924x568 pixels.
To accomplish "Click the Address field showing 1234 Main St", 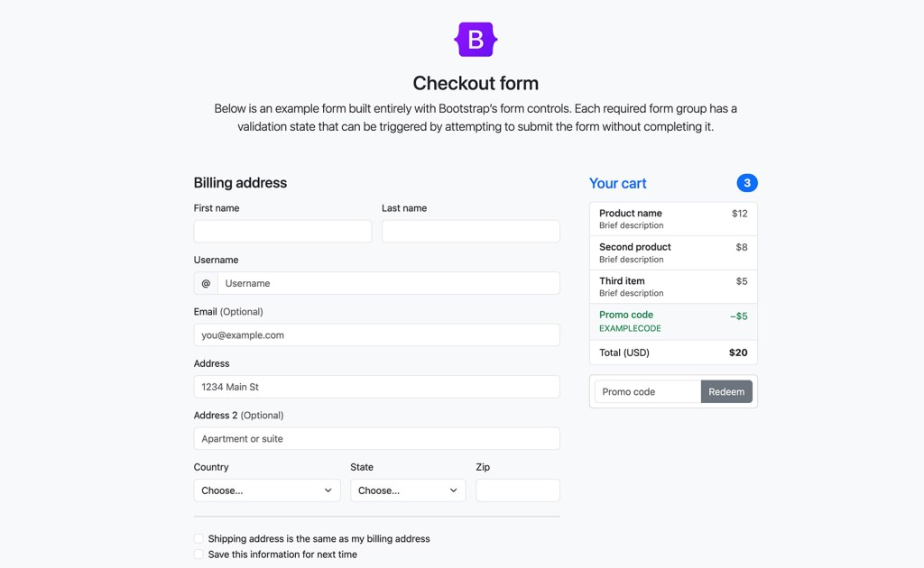I will pyautogui.click(x=376, y=386).
